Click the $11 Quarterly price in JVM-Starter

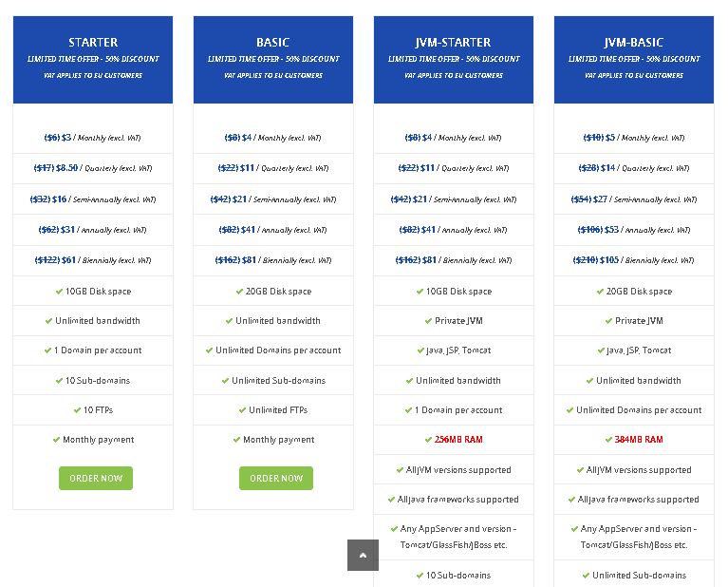tap(428, 168)
